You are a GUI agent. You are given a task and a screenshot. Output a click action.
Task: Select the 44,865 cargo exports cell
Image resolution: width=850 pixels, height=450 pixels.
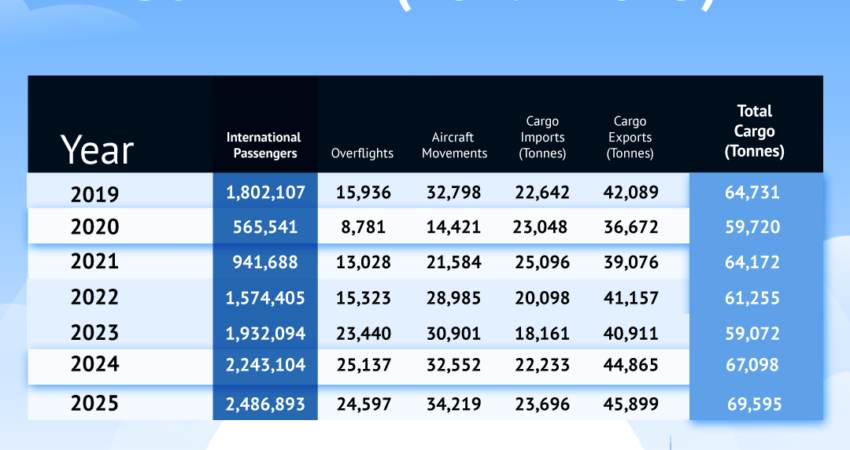[631, 368]
